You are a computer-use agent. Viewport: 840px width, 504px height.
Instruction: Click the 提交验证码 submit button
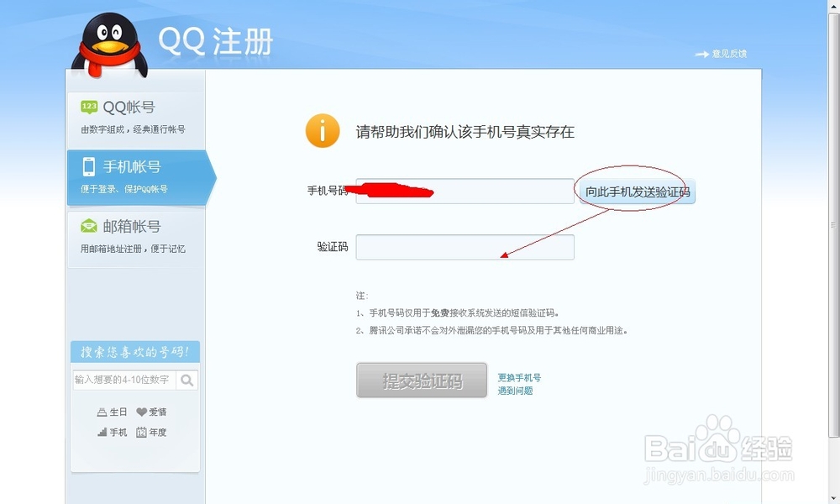pyautogui.click(x=422, y=381)
